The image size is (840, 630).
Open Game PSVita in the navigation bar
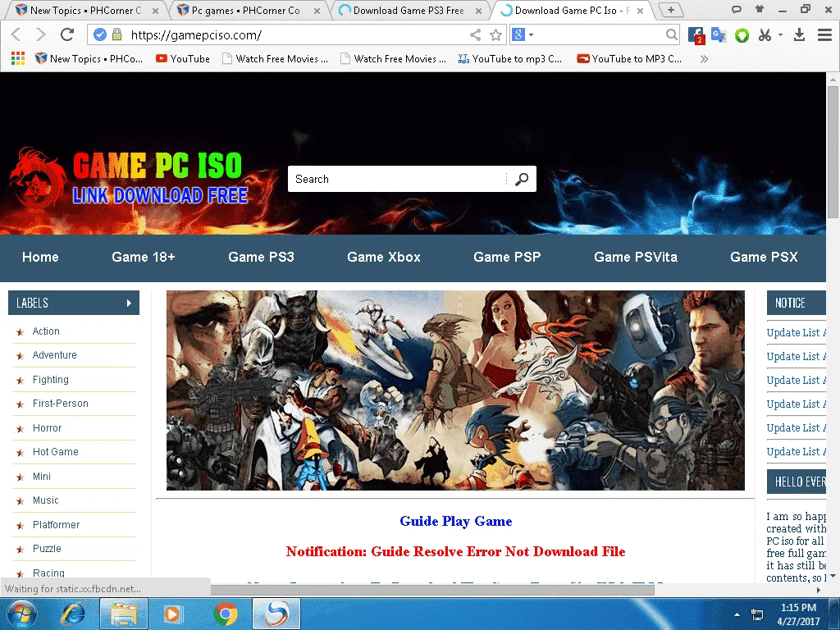pyautogui.click(x=636, y=257)
